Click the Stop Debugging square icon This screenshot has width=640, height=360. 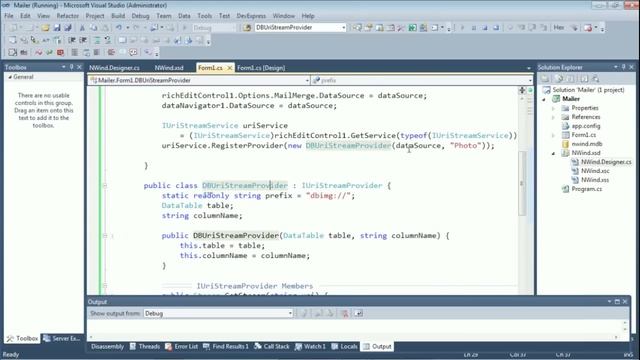(x=485, y=28)
